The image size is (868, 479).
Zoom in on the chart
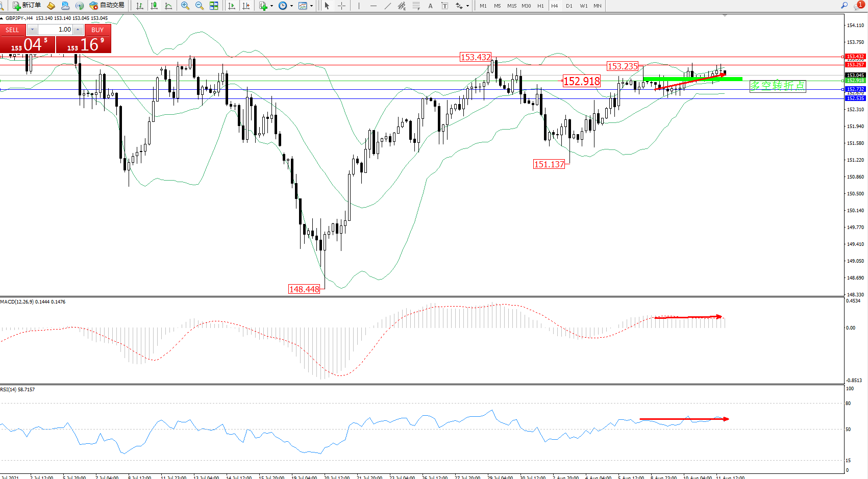[185, 6]
